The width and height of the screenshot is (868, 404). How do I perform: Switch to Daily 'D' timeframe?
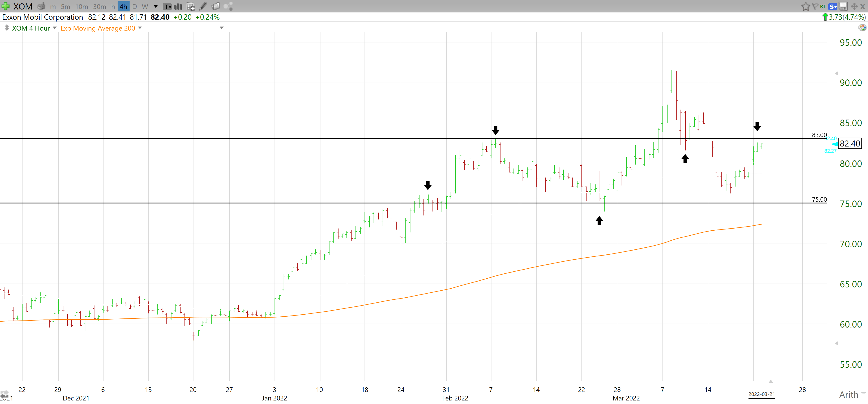click(x=135, y=6)
